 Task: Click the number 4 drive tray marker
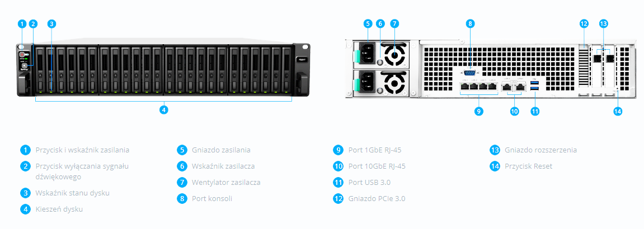click(x=163, y=110)
